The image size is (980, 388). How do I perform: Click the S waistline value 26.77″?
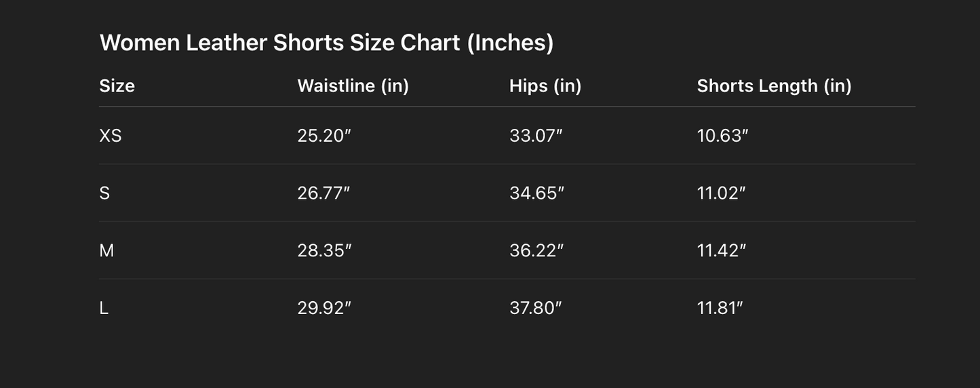tap(324, 193)
